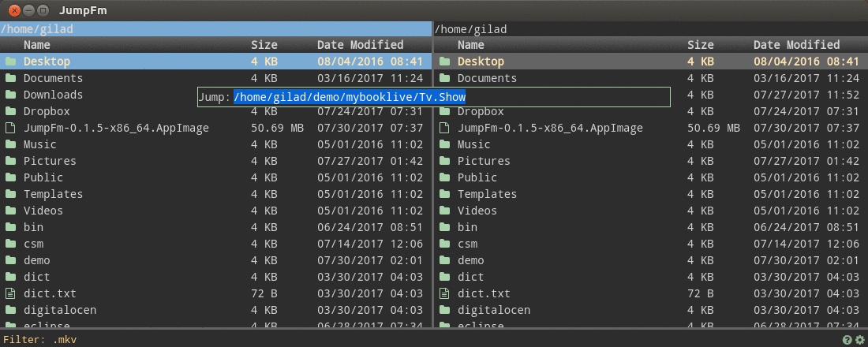
Task: Select JumpFm-0.1.5-x86_64.AppImage name in left panel
Action: pos(116,128)
